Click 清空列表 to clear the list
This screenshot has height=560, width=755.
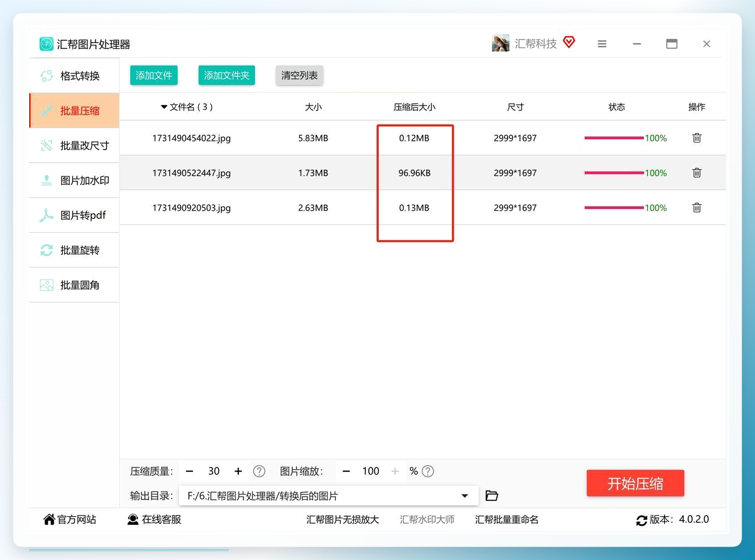point(300,75)
